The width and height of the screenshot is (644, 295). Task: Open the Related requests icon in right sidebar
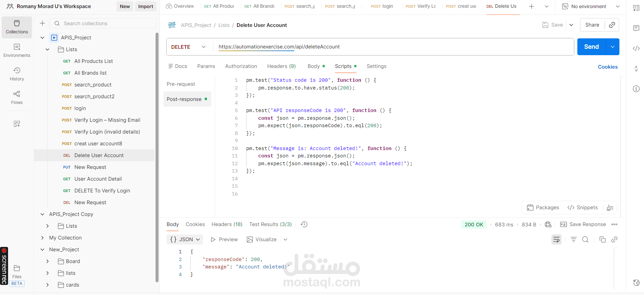coord(636,69)
